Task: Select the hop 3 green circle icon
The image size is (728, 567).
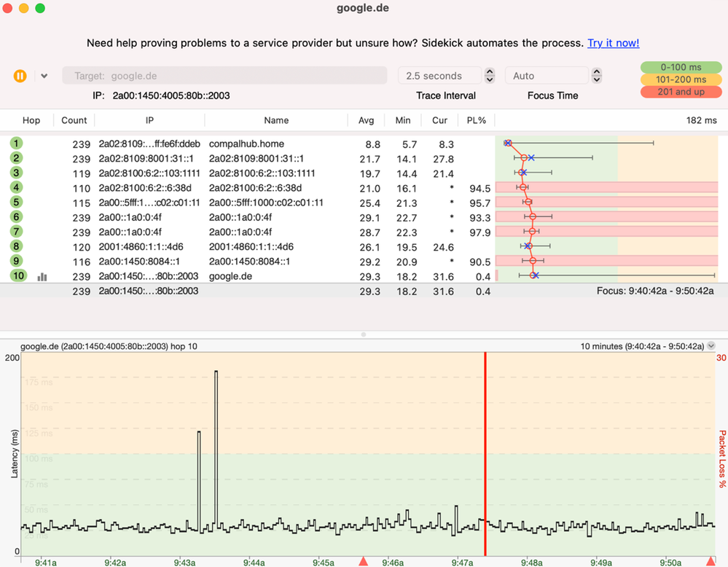Action: click(16, 173)
